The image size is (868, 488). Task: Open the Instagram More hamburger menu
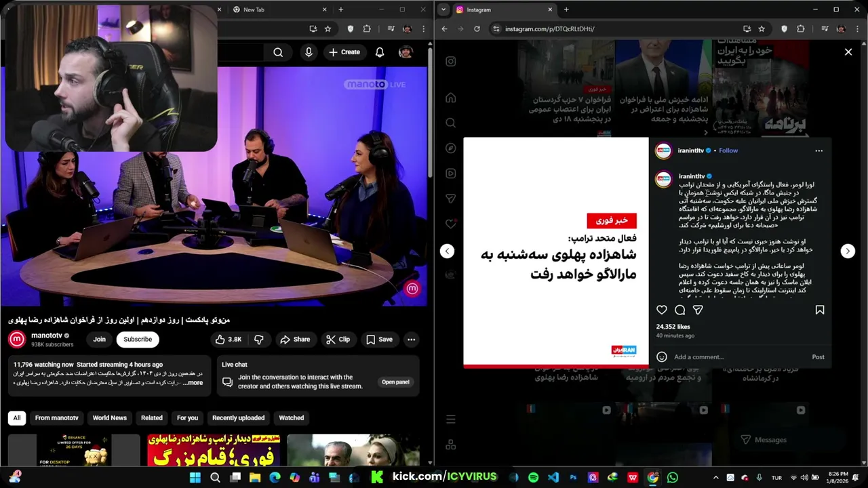tap(450, 420)
